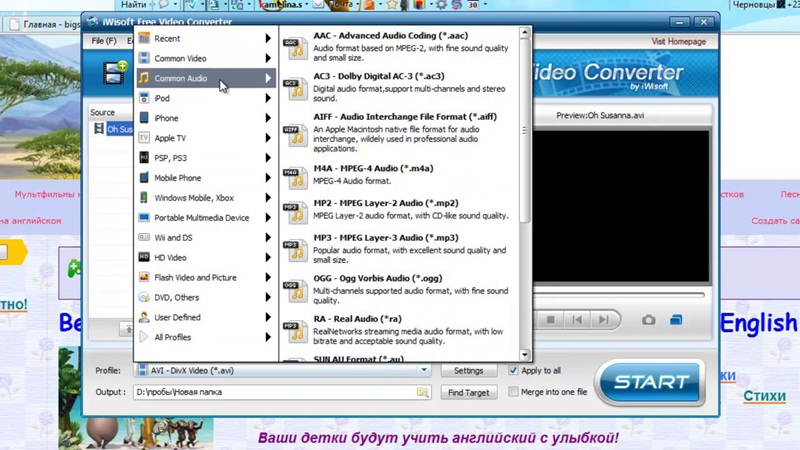Open the Settings button
This screenshot has height=450, width=800.
tap(468, 371)
